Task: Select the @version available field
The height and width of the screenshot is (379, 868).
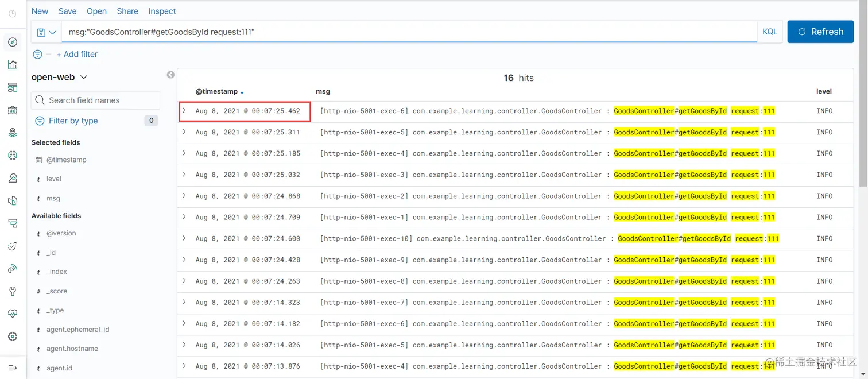Action: (x=61, y=233)
